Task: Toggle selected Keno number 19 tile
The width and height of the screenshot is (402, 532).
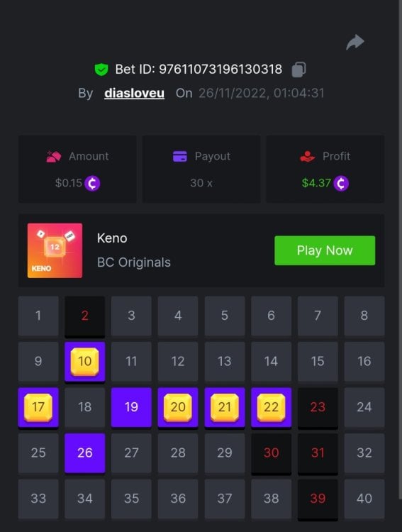Action: point(131,407)
